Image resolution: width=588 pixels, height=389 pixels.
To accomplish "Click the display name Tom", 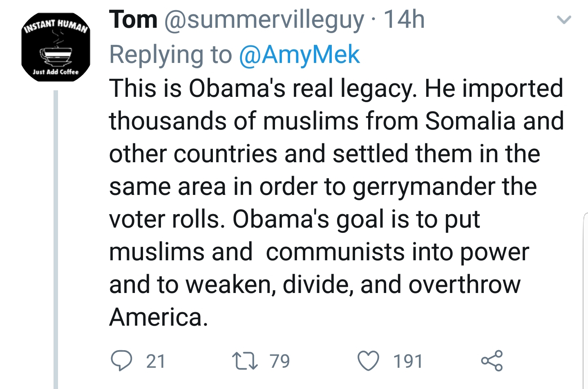I will pyautogui.click(x=133, y=20).
